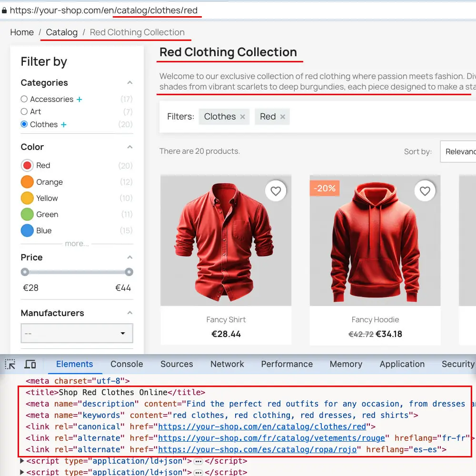Screen dimensions: 476x476
Task: Open the Network tab in DevTools
Action: tap(227, 364)
